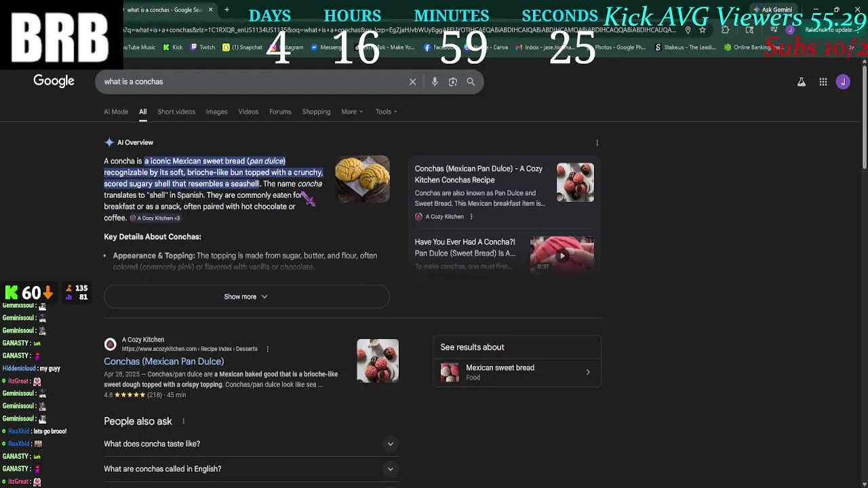The height and width of the screenshot is (488, 868).
Task: Open acozykitchen.com URL breadcrumb
Action: click(189, 349)
